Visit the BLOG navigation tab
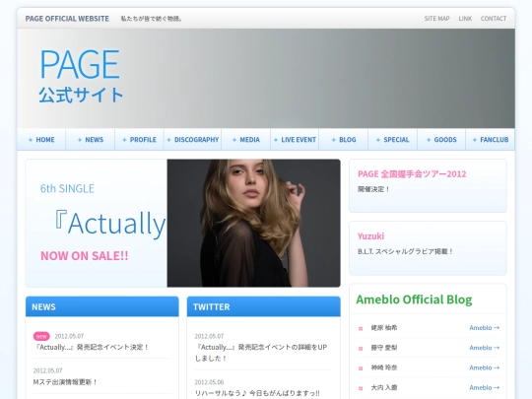Viewport: 532px width, 399px height. click(x=344, y=140)
